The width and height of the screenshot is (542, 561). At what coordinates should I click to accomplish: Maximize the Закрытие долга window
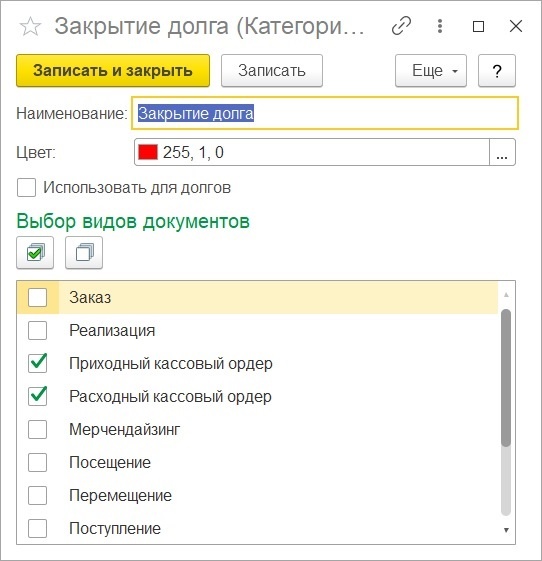478,26
